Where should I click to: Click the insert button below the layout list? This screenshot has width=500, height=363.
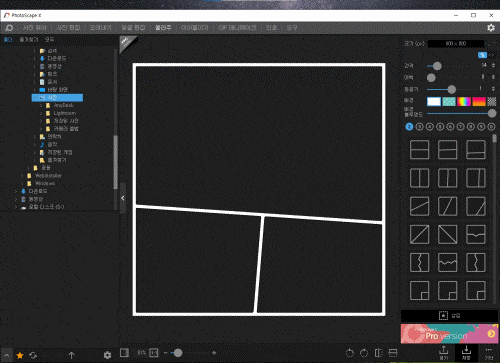point(449,315)
